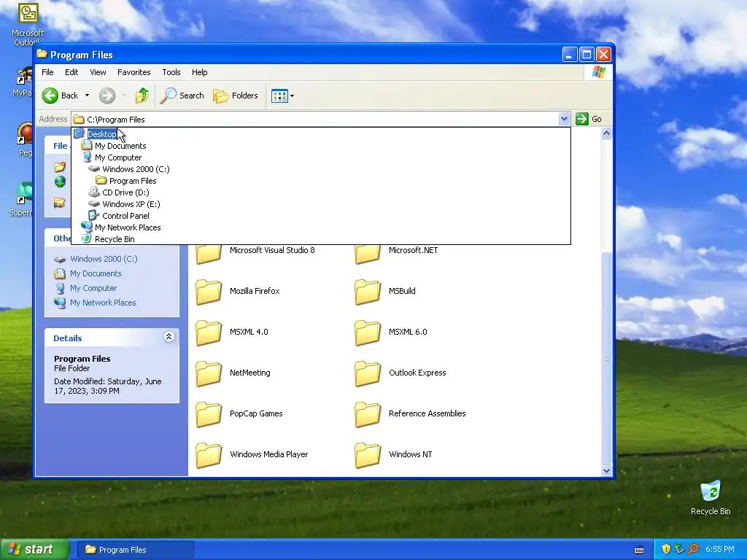Open the Tools menu
747x560 pixels.
[x=171, y=72]
